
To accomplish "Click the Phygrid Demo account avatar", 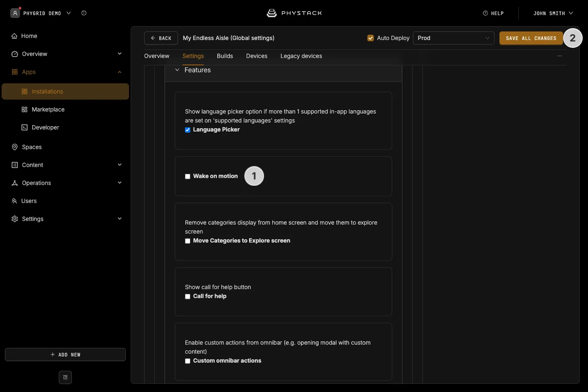I will [x=15, y=13].
